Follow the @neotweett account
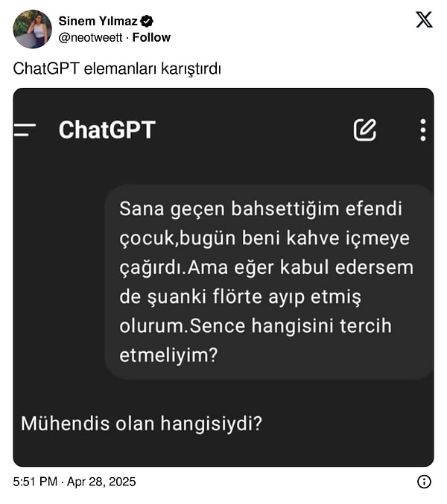The image size is (447, 504). coord(151,37)
